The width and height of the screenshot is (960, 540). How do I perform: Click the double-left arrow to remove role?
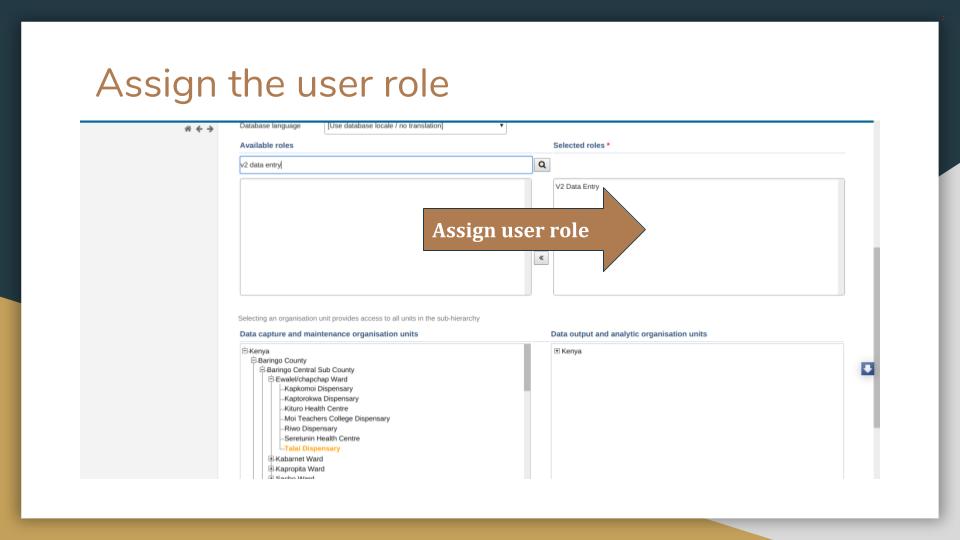tap(541, 258)
